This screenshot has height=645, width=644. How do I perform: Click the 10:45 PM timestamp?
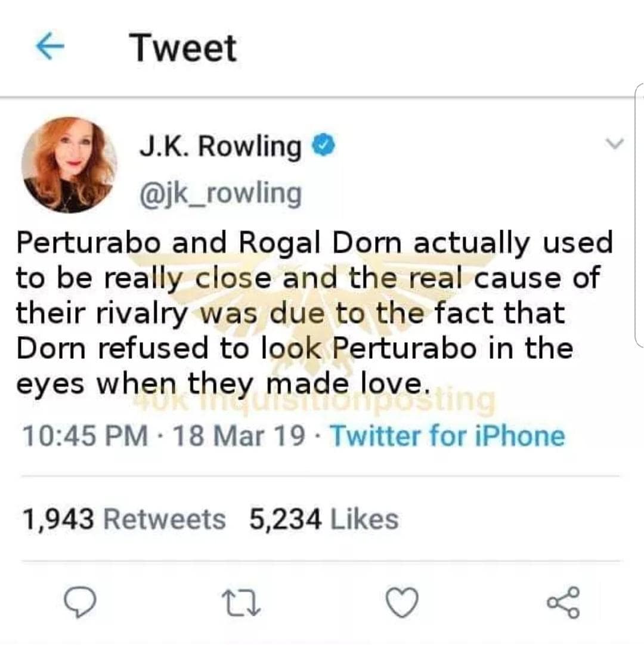pos(85,436)
